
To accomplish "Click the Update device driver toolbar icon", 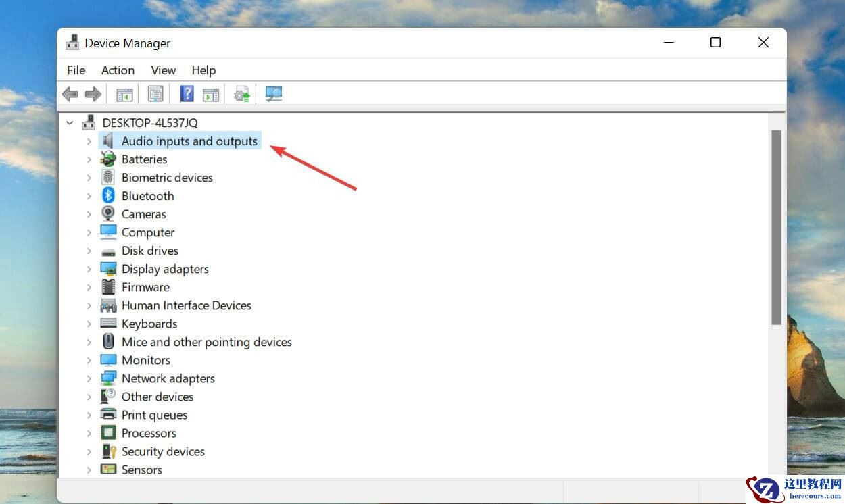I will pos(242,94).
